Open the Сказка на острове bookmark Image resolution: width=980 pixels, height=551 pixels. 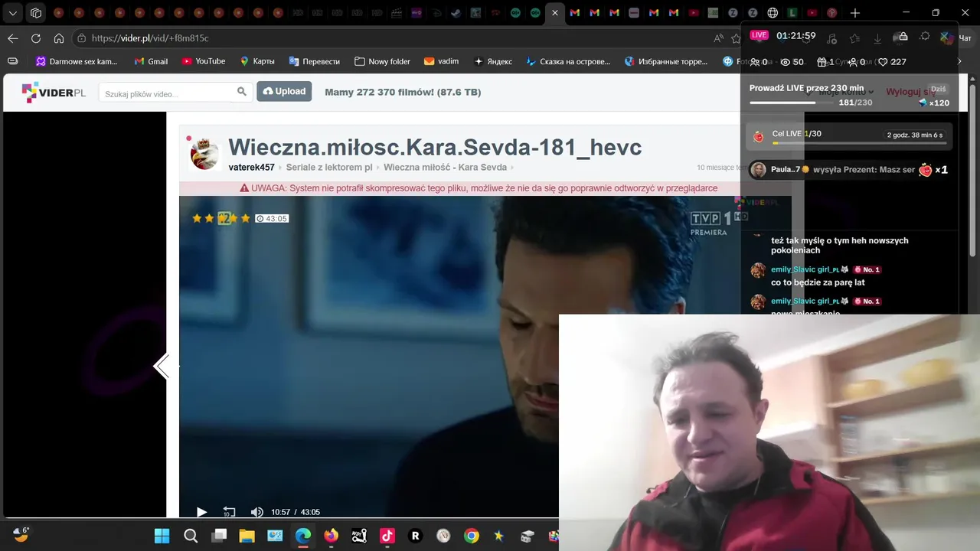(568, 61)
